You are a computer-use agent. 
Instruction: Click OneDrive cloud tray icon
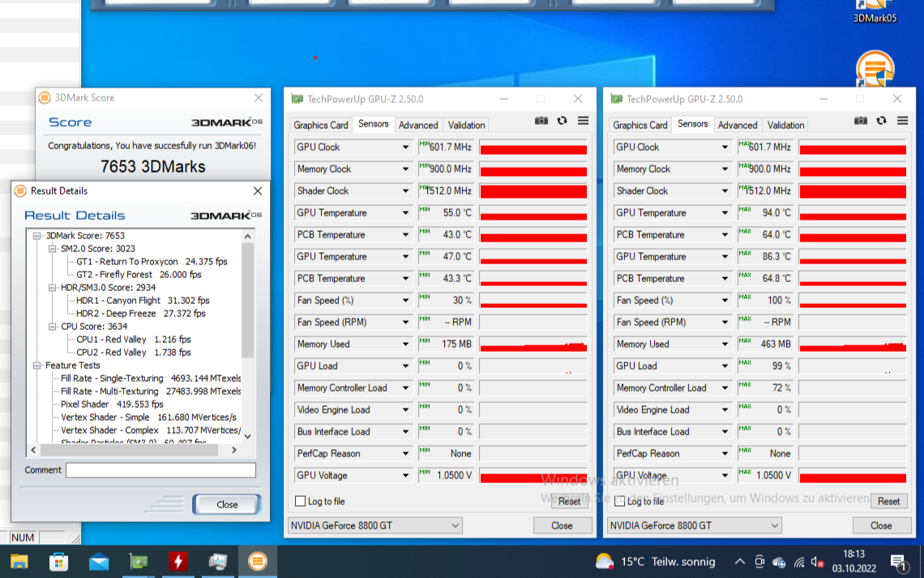779,562
